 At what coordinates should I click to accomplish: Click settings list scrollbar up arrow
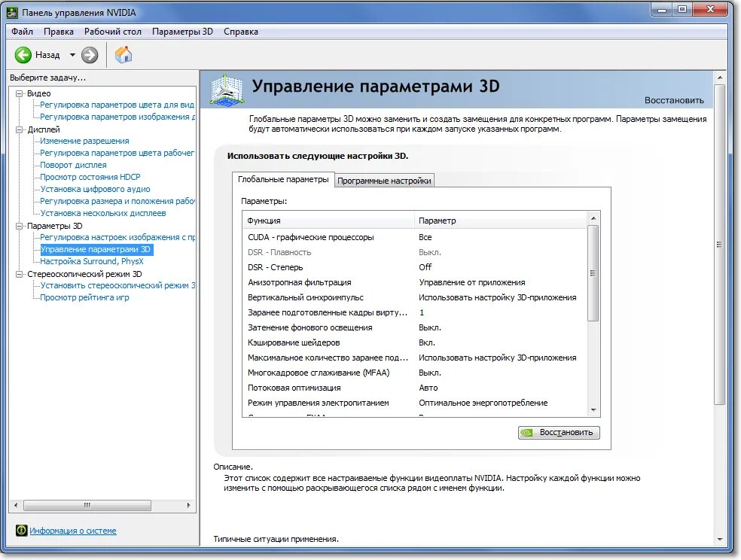click(x=593, y=218)
